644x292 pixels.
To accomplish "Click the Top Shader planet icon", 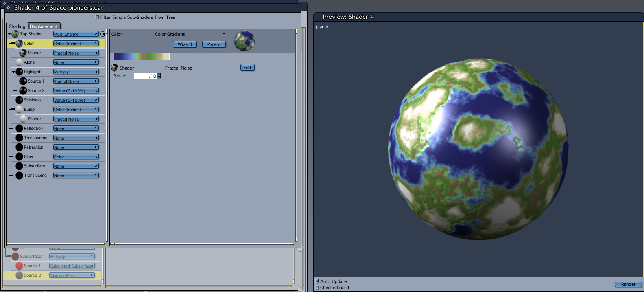I will pyautogui.click(x=15, y=34).
